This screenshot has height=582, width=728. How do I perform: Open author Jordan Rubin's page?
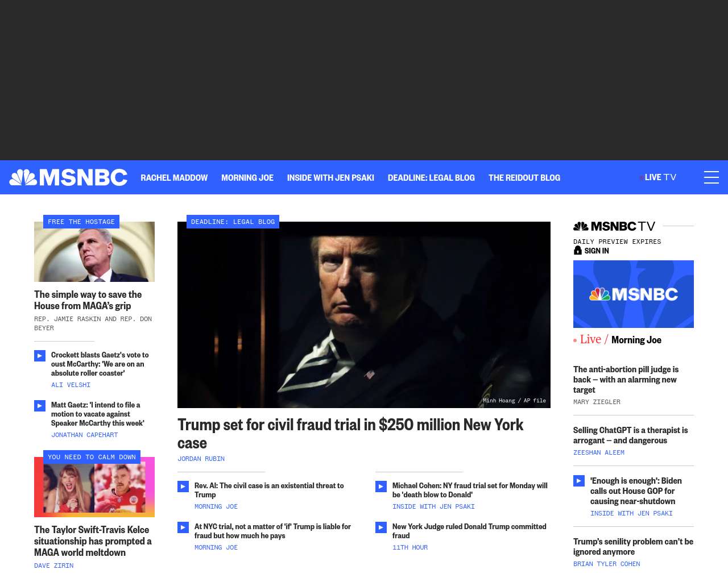click(x=201, y=459)
